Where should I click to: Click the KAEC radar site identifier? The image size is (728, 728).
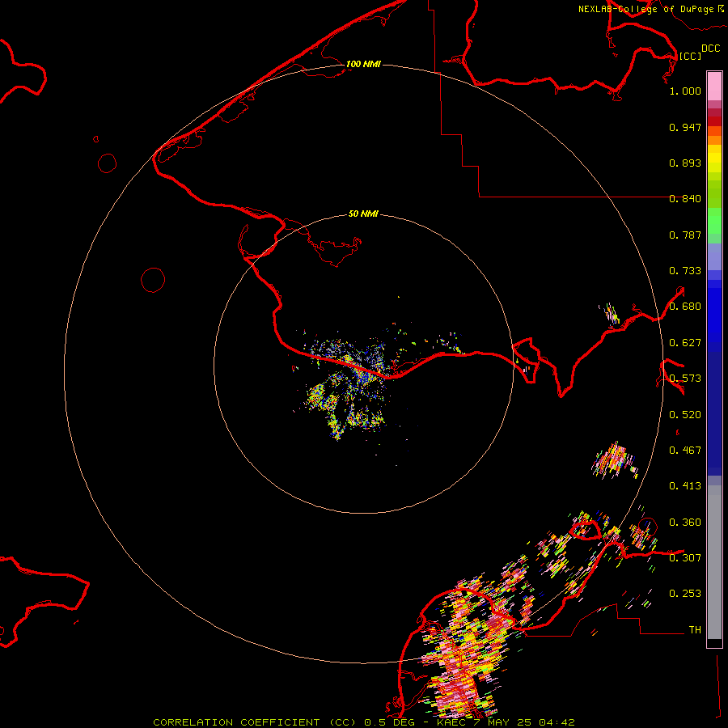click(x=453, y=722)
